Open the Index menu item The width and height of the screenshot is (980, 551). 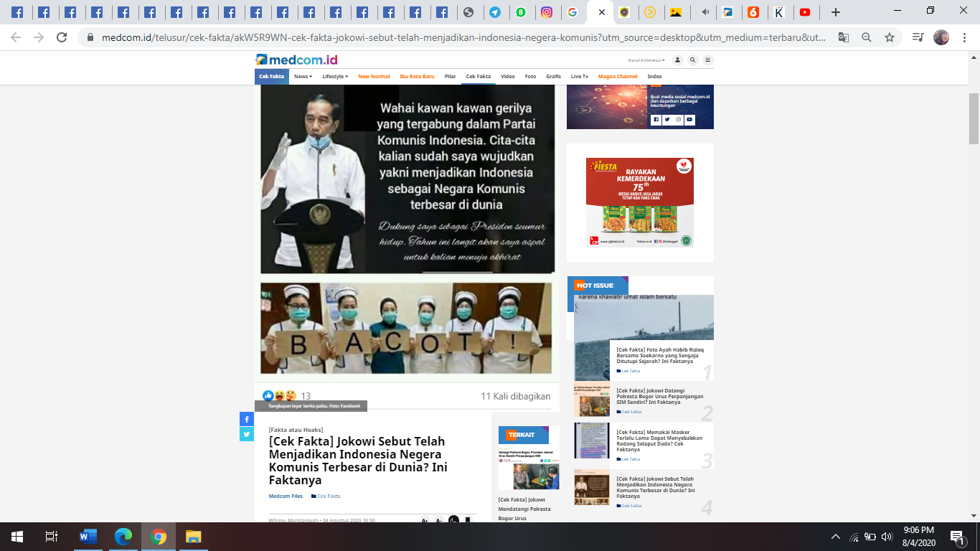654,76
